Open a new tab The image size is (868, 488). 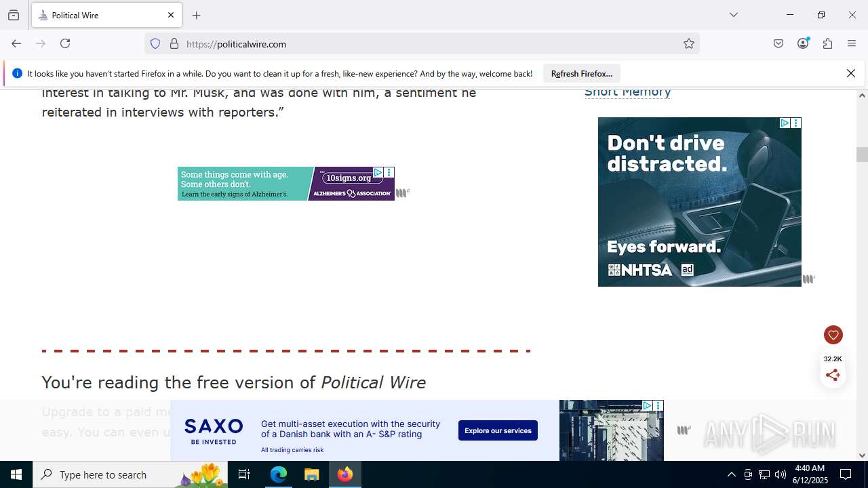[197, 15]
